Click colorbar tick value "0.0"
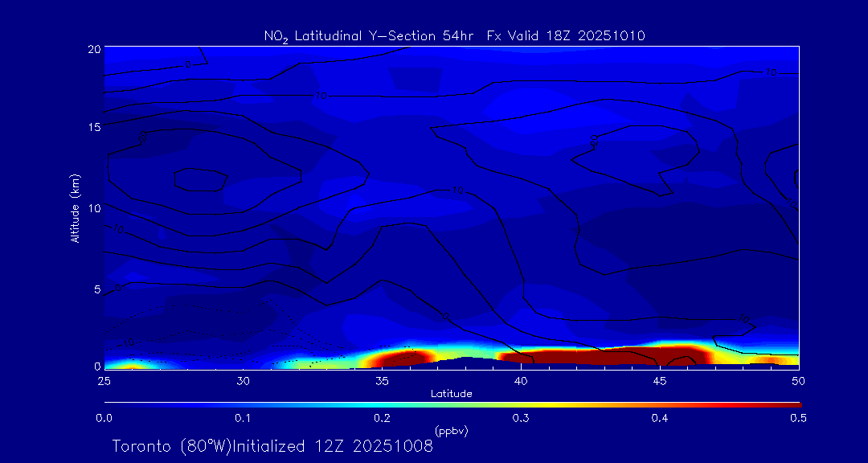Viewport: 868px width, 463px height. click(104, 419)
